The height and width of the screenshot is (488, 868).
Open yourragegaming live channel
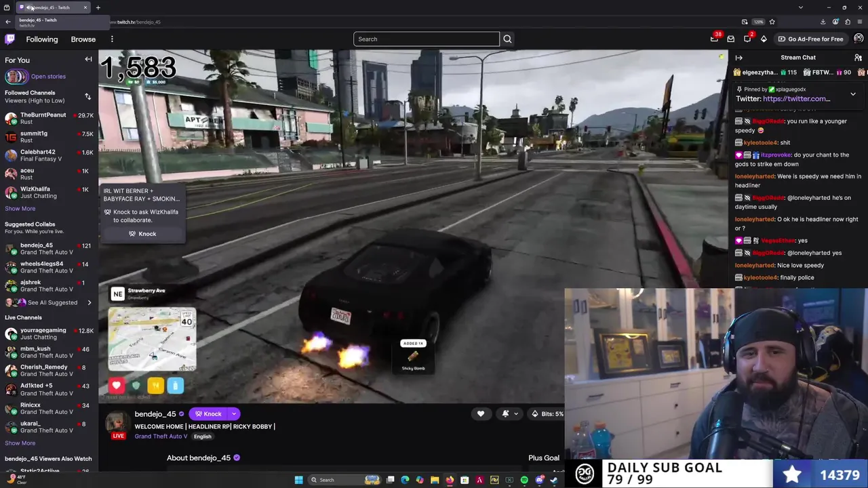[x=49, y=333]
